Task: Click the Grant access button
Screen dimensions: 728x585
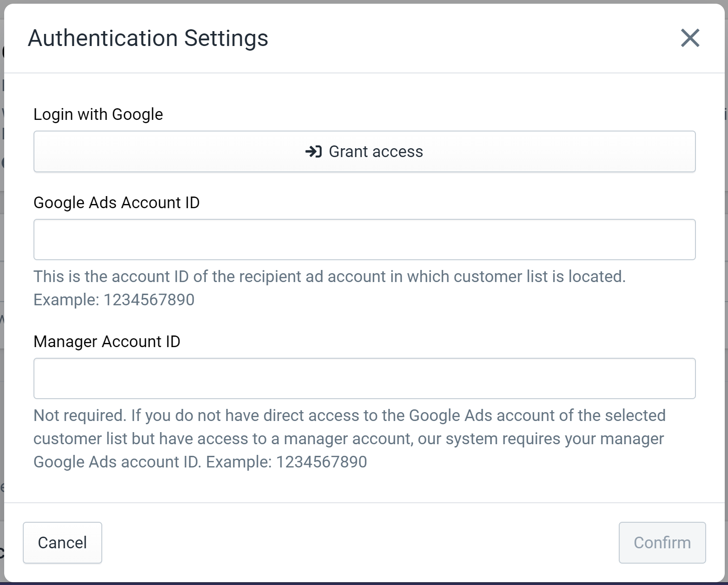Action: click(x=364, y=151)
